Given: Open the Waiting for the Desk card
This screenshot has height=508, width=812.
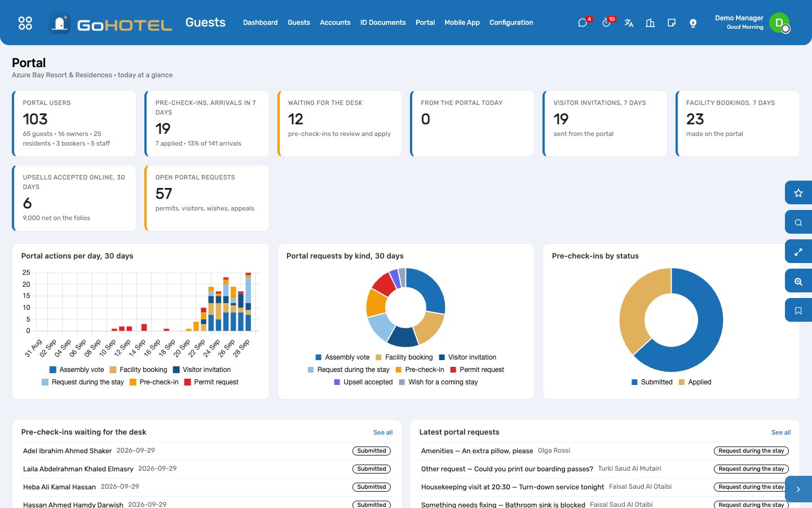Looking at the screenshot, I should (339, 124).
